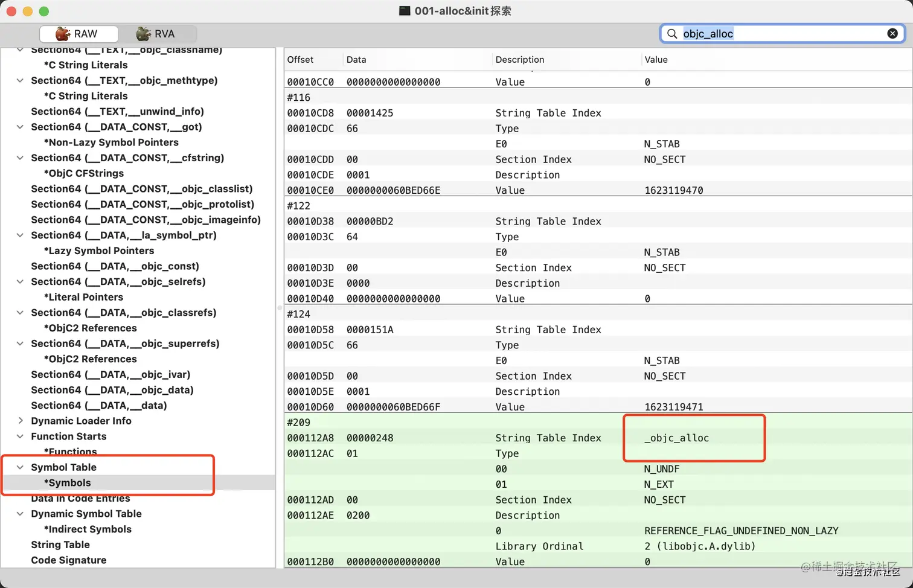Viewport: 913px width, 588px height.
Task: Click the REFERENCE_FLAG_UNDEFINED_NON_LAZY value
Action: click(741, 531)
